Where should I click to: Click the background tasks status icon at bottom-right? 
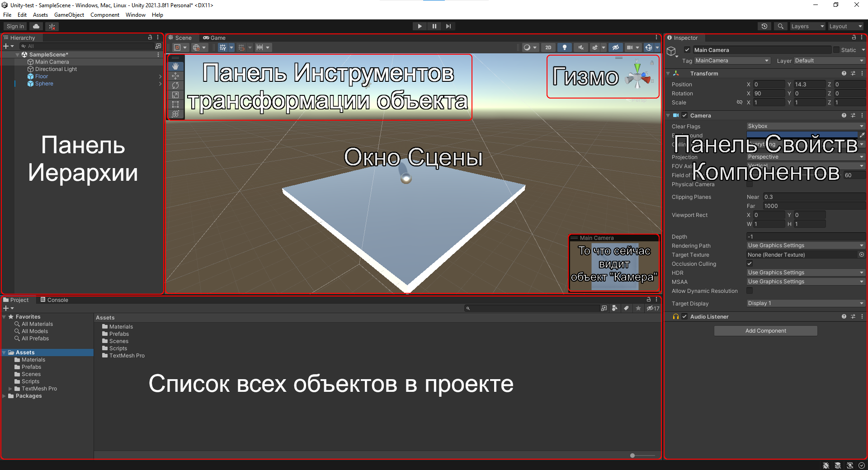(x=862, y=465)
